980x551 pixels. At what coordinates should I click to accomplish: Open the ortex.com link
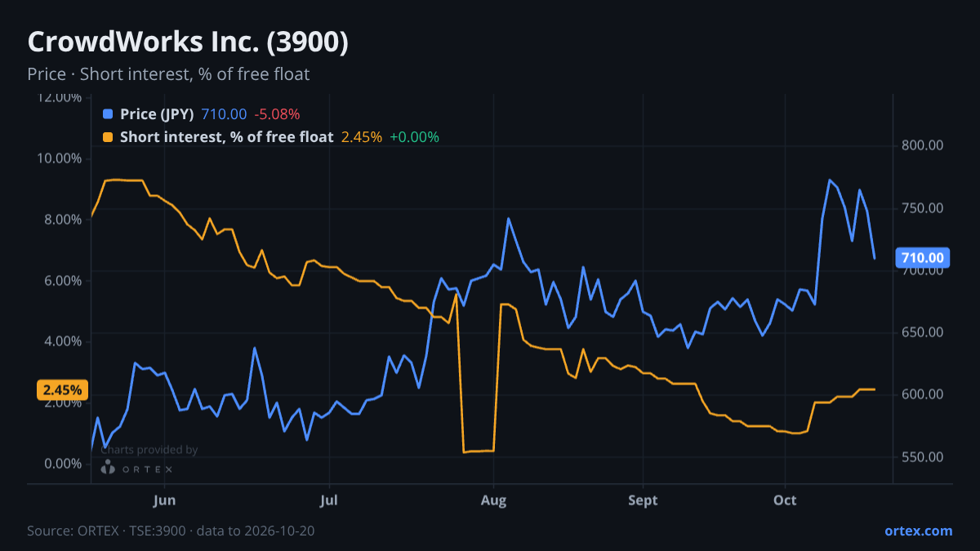[919, 531]
